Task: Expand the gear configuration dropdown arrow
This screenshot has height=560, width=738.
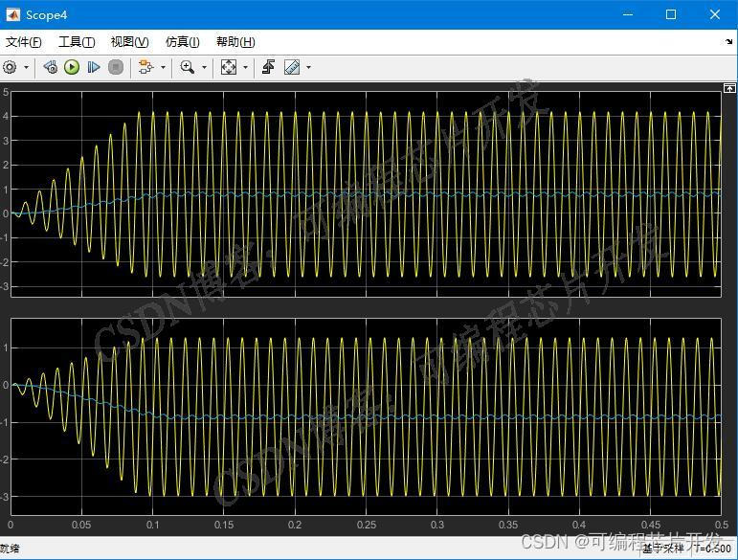Action: [x=26, y=67]
